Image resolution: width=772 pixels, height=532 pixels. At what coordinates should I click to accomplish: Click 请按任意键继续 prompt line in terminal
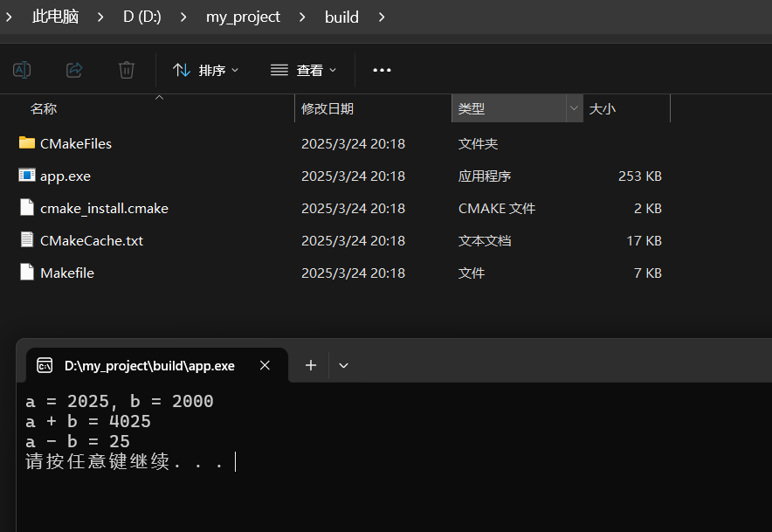tap(124, 461)
